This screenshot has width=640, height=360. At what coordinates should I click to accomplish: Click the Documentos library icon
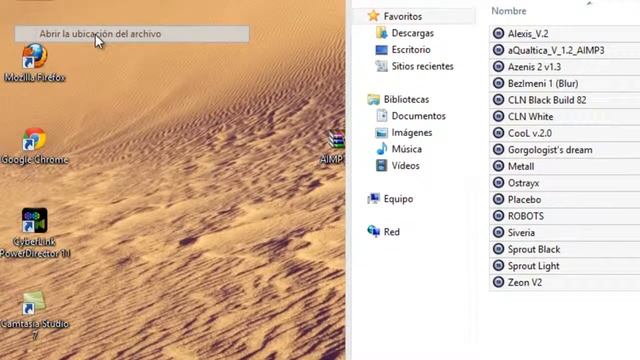(382, 116)
